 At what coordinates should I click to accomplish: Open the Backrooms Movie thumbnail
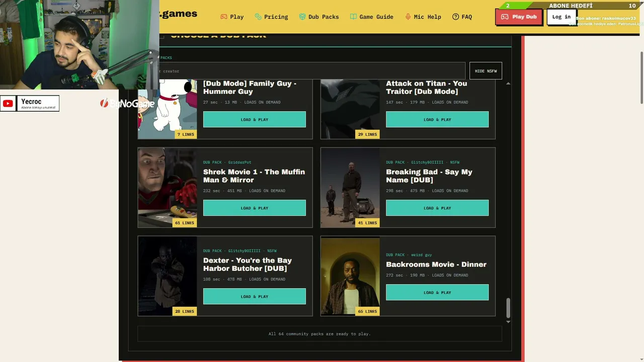pyautogui.click(x=350, y=276)
